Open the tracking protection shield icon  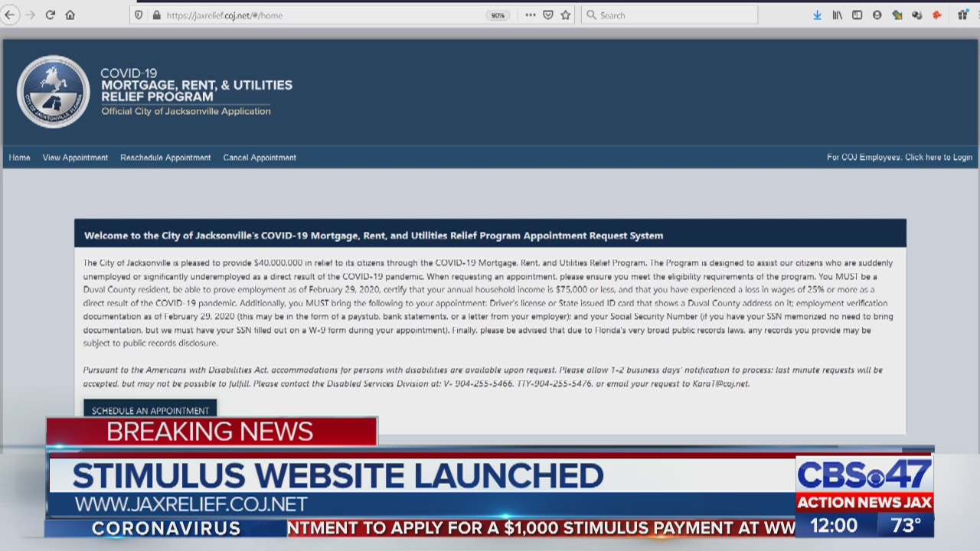pos(139,15)
